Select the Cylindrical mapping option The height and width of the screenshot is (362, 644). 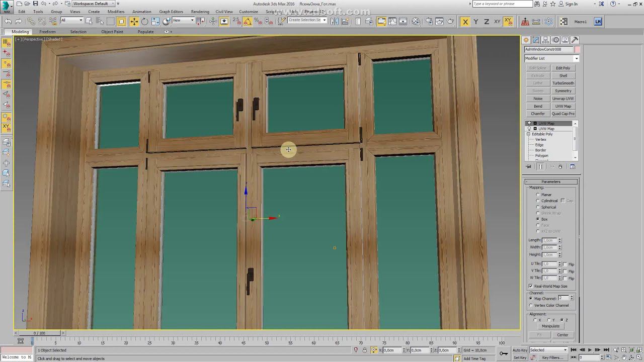click(538, 201)
